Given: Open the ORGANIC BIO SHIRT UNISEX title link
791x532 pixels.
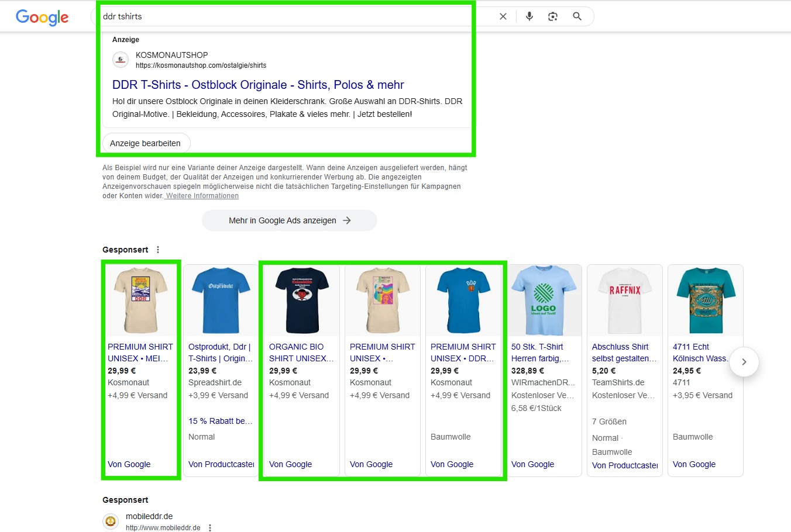Looking at the screenshot, I should click(301, 353).
